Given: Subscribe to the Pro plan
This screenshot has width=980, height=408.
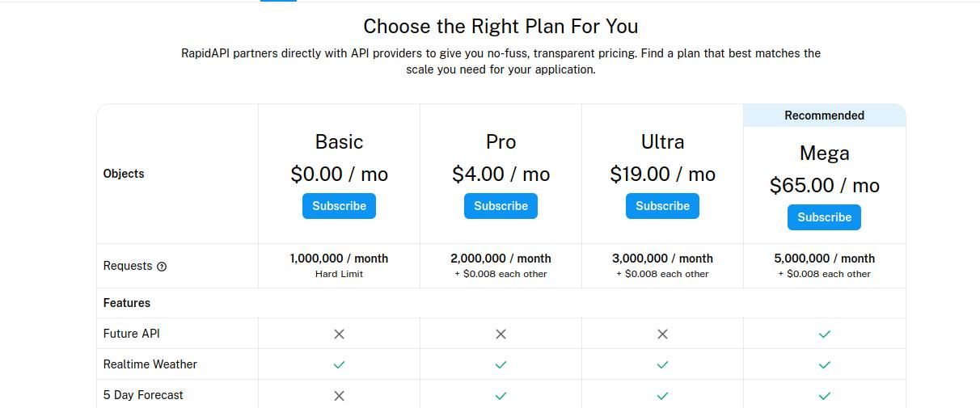Looking at the screenshot, I should pos(501,206).
